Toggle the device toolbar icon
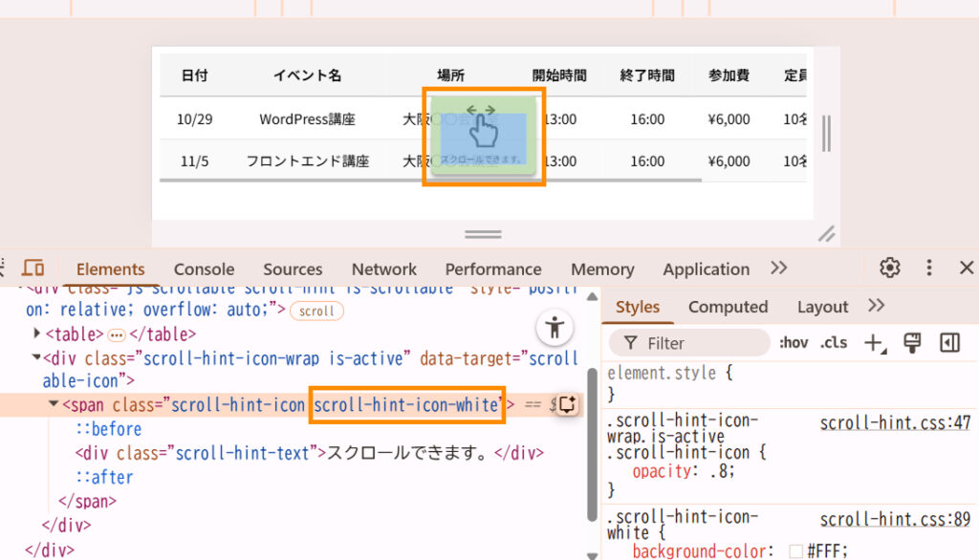The image size is (979, 560). (x=33, y=269)
